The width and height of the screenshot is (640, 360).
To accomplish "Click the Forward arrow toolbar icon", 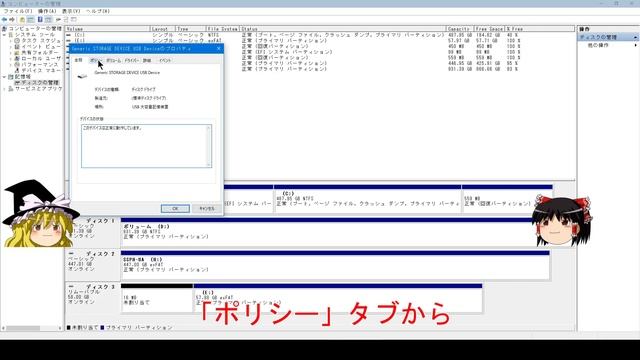I will click(x=12, y=20).
